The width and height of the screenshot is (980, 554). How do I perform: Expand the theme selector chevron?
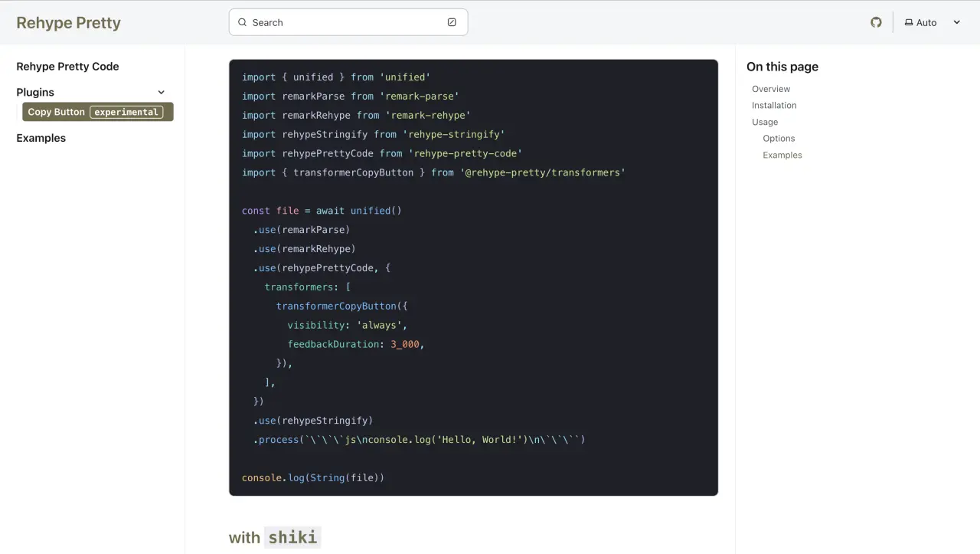pyautogui.click(x=956, y=22)
